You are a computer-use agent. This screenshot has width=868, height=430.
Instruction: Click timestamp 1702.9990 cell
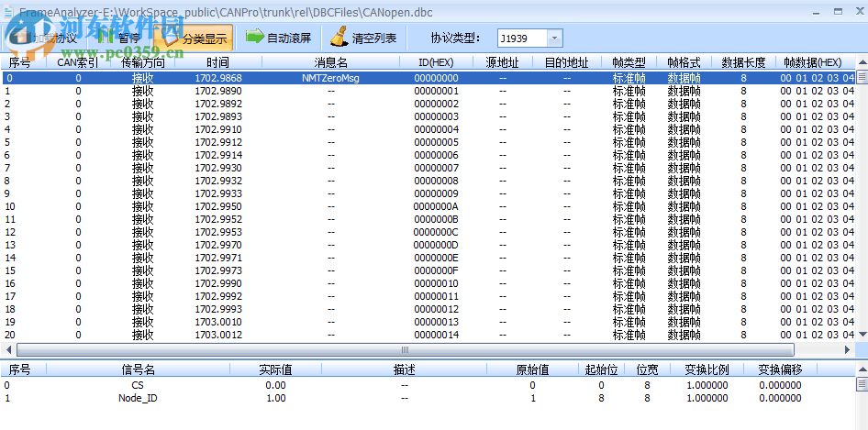(218, 283)
